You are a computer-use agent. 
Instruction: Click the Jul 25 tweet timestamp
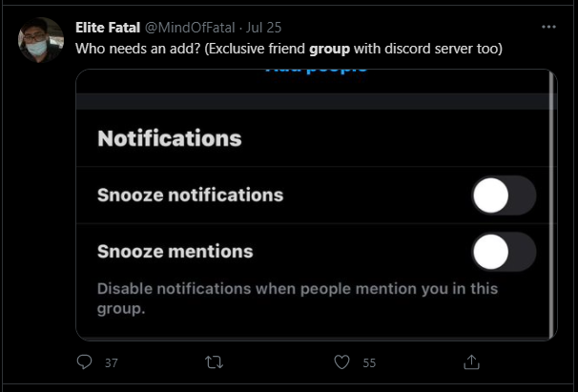click(267, 27)
